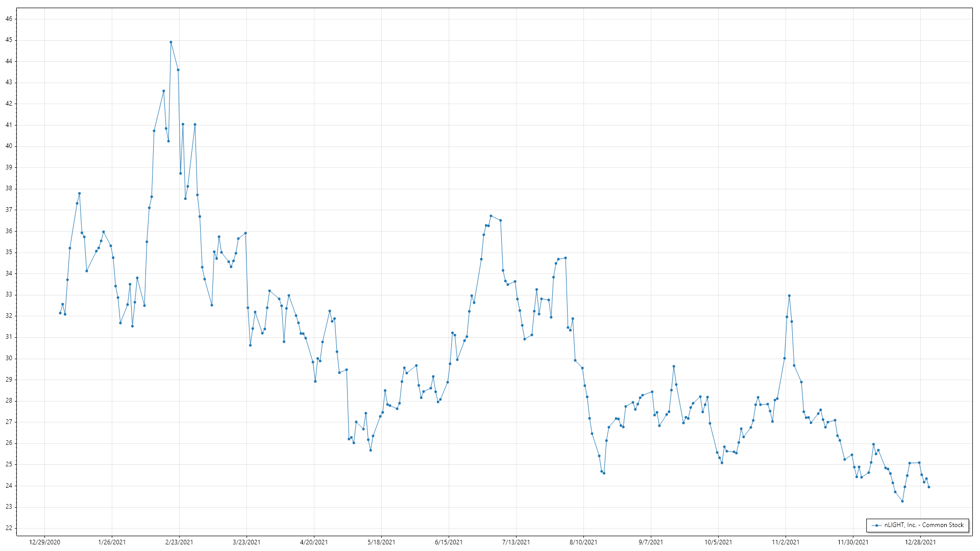This screenshot has height=551, width=980.
Task: Click the 2/23/2021 x-axis date label
Action: pos(179,542)
